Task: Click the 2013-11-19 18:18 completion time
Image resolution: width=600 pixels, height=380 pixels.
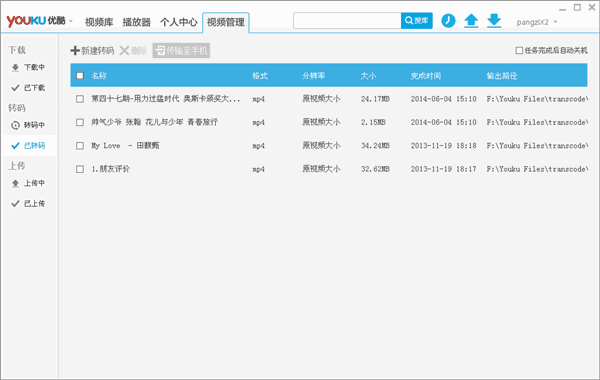Action: pyautogui.click(x=443, y=145)
